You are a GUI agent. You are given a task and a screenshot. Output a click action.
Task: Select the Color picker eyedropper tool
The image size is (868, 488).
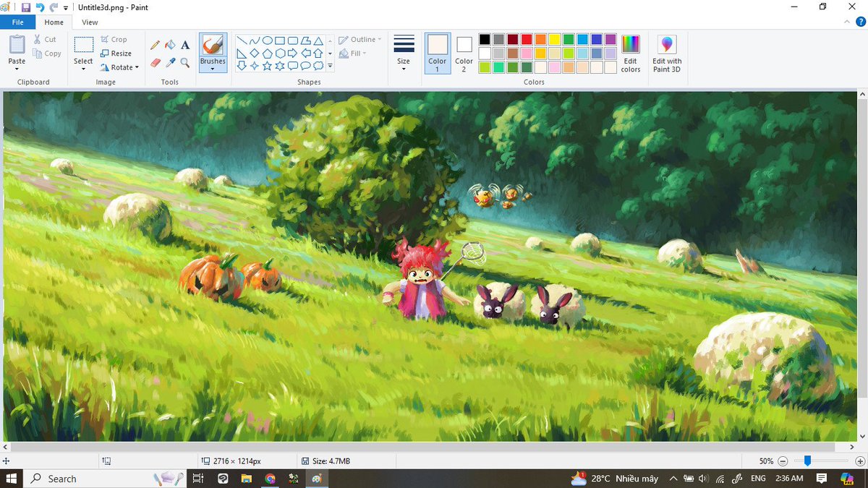(x=170, y=63)
